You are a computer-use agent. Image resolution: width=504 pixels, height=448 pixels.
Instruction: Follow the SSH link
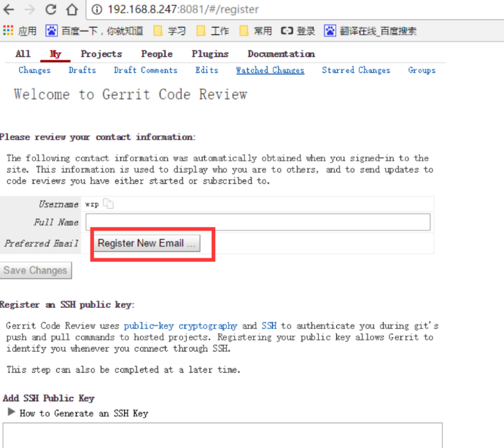coord(269,326)
